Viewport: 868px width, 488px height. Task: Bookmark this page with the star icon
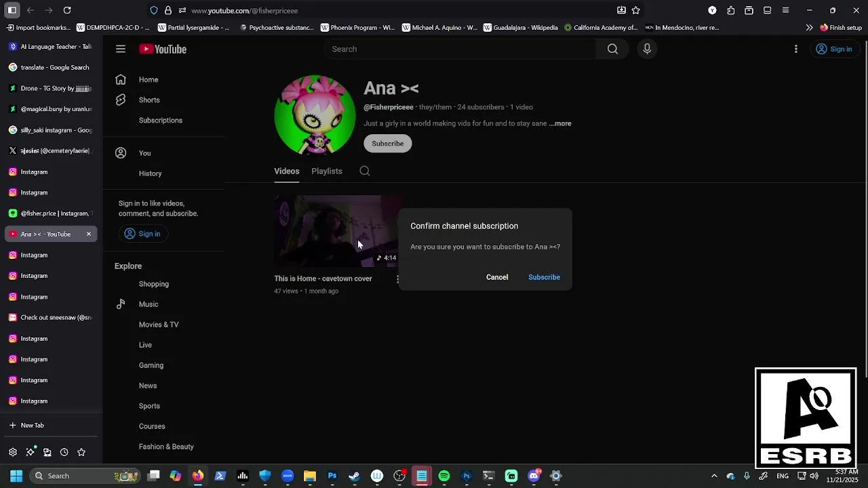[x=635, y=10]
